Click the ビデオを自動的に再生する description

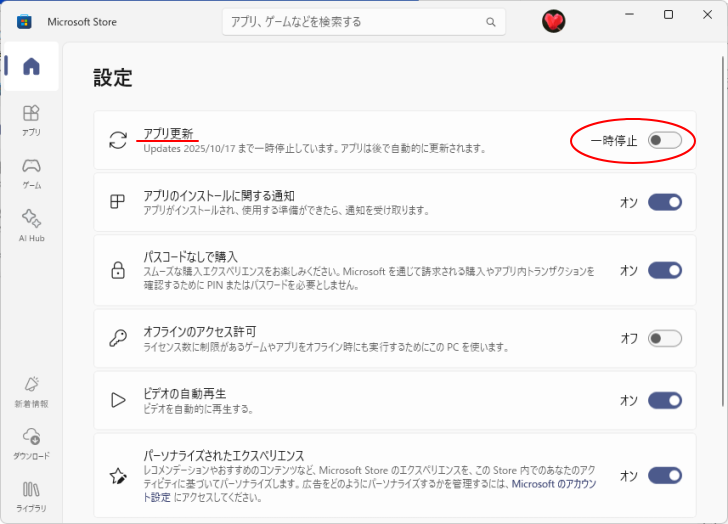(198, 409)
